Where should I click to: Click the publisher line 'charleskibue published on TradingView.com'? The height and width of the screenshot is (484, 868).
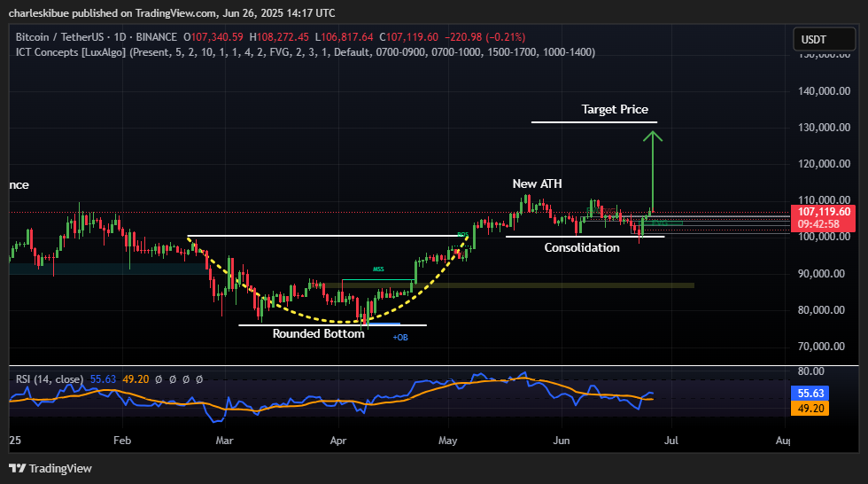114,12
